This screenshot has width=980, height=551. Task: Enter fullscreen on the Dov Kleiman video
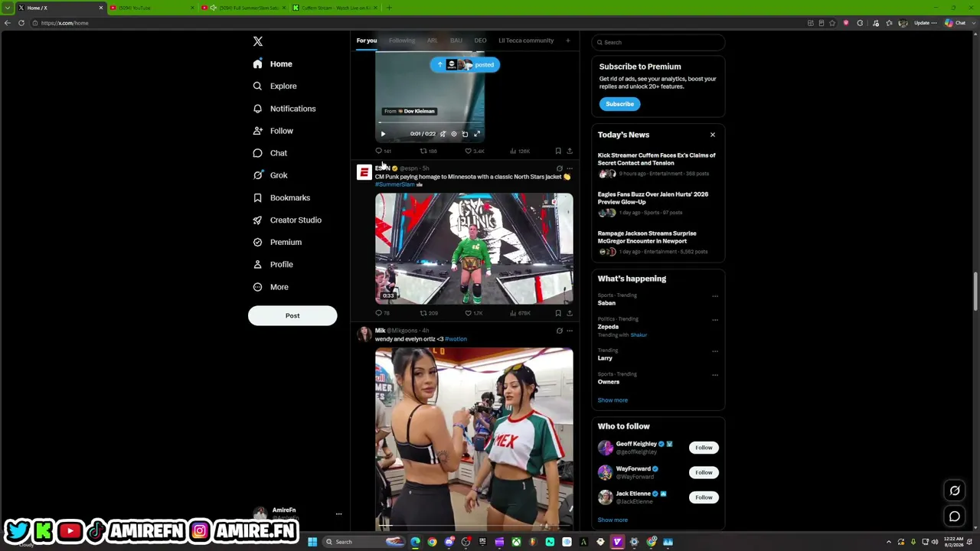click(477, 134)
